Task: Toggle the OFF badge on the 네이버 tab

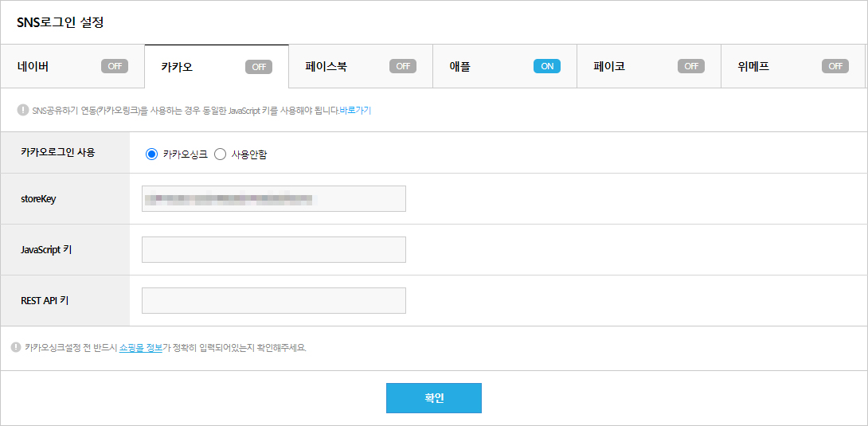Action: pos(115,66)
